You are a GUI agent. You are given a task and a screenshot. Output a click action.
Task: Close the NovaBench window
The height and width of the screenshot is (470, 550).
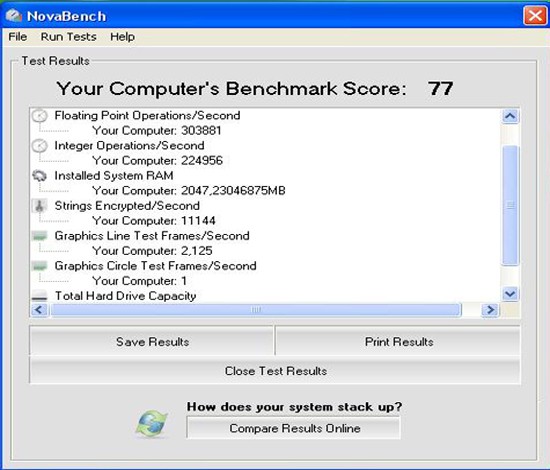point(535,16)
